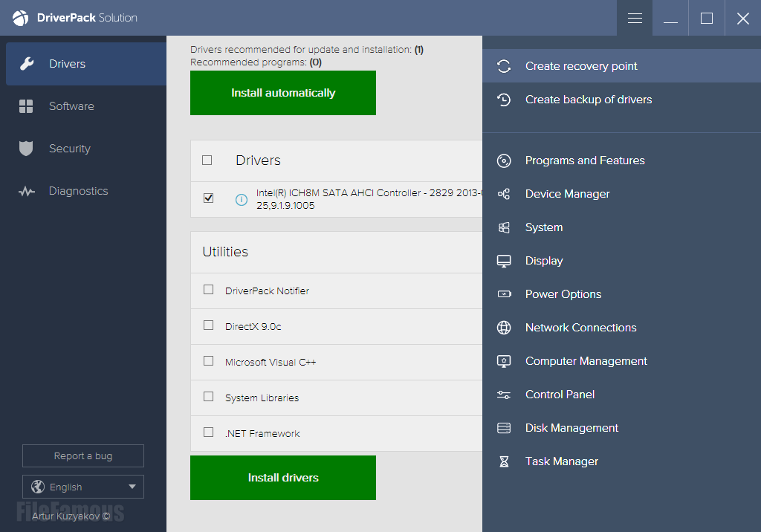Open the hamburger menu icon
The width and height of the screenshot is (761, 532).
[635, 18]
